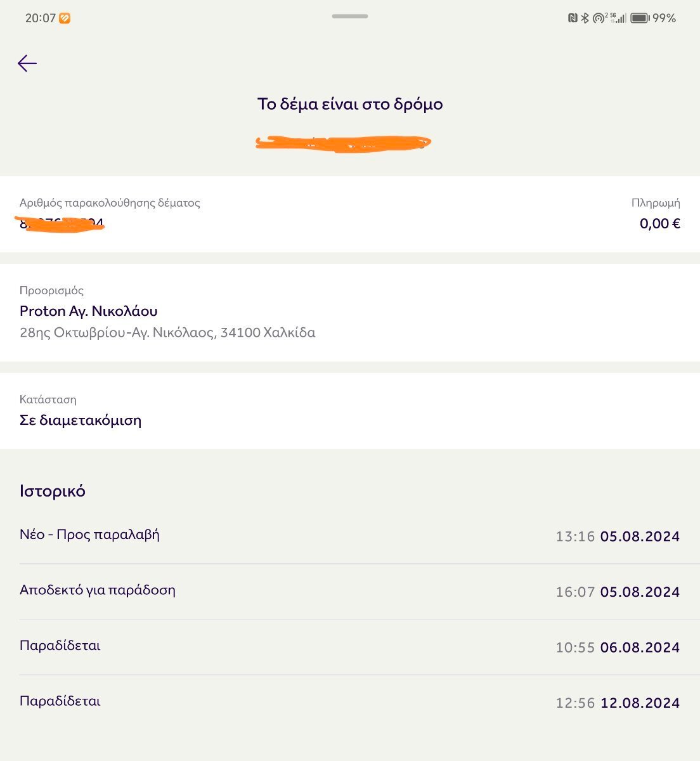Image resolution: width=700 pixels, height=761 pixels.
Task: Tap the NFC status icon
Action: [x=573, y=18]
